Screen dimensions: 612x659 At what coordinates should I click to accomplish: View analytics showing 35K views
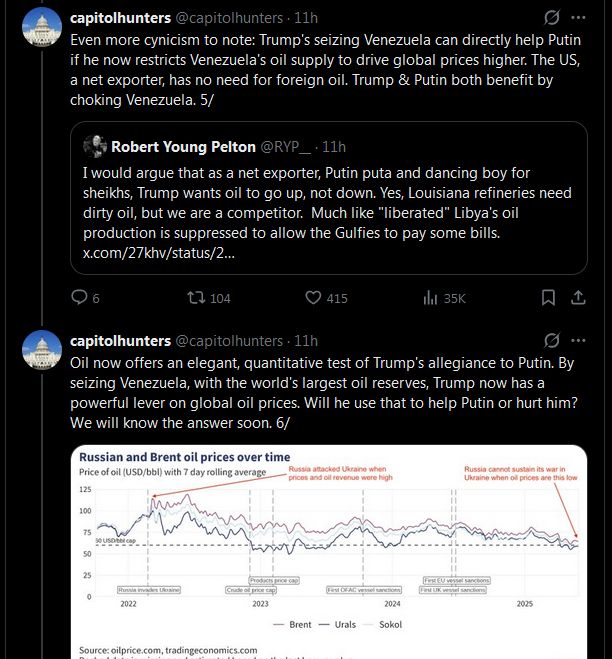pyautogui.click(x=431, y=297)
